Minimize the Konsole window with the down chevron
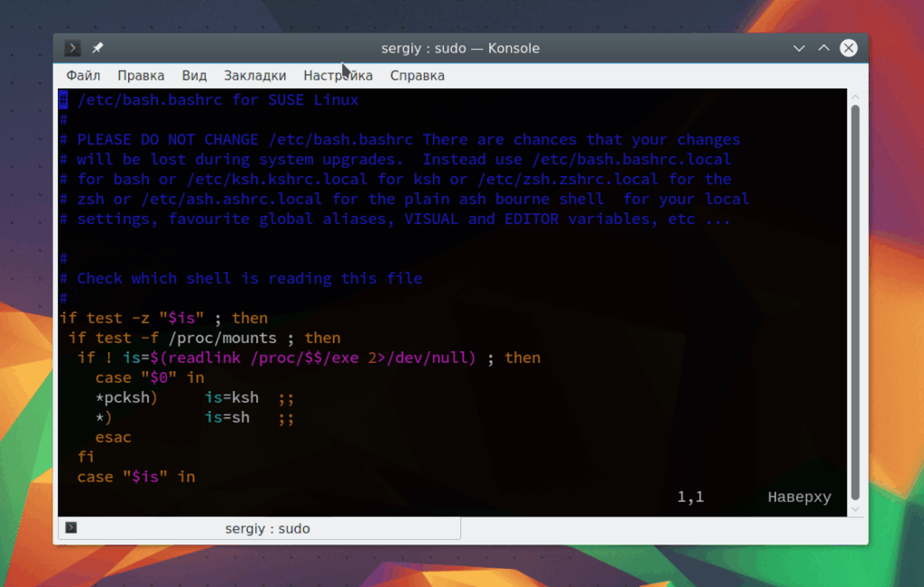 (x=799, y=49)
